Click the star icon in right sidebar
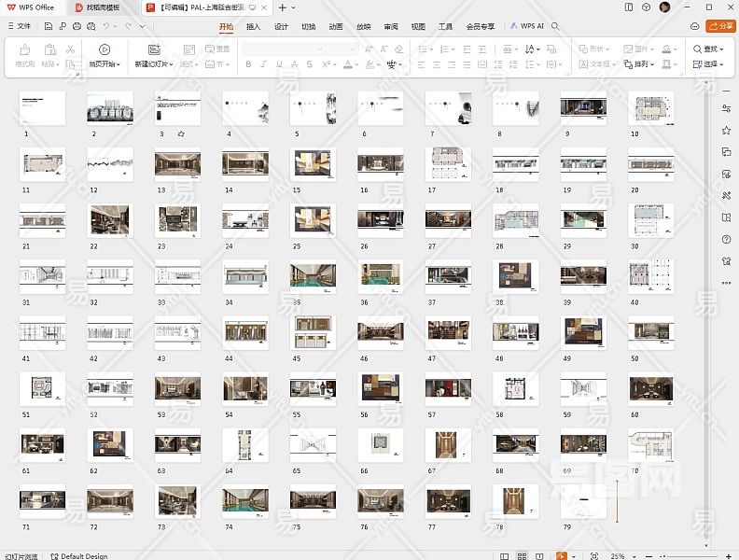 [x=726, y=130]
